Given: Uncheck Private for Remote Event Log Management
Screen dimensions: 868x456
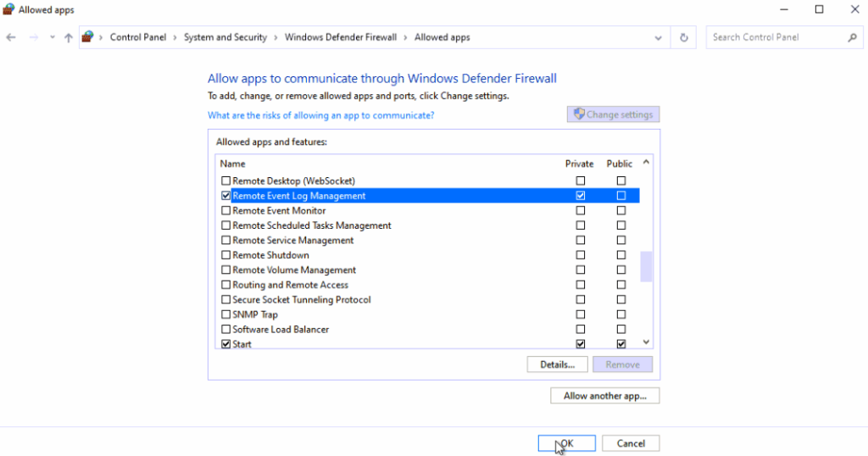Looking at the screenshot, I should tap(580, 196).
